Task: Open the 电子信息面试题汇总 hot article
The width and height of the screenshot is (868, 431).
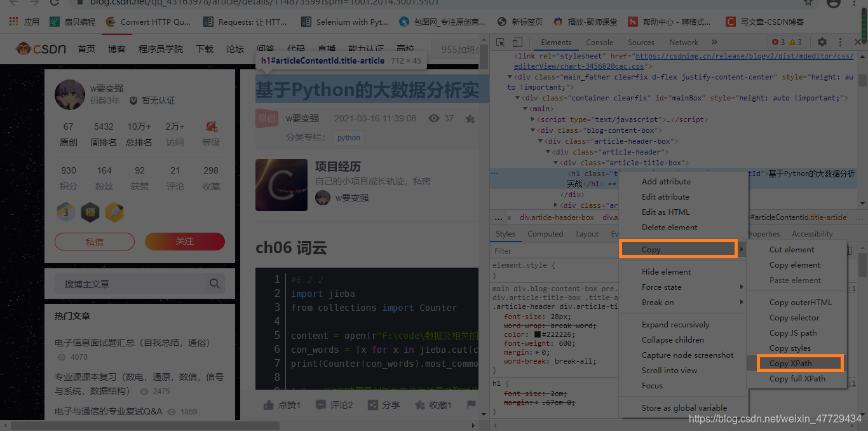Action: tap(132, 343)
